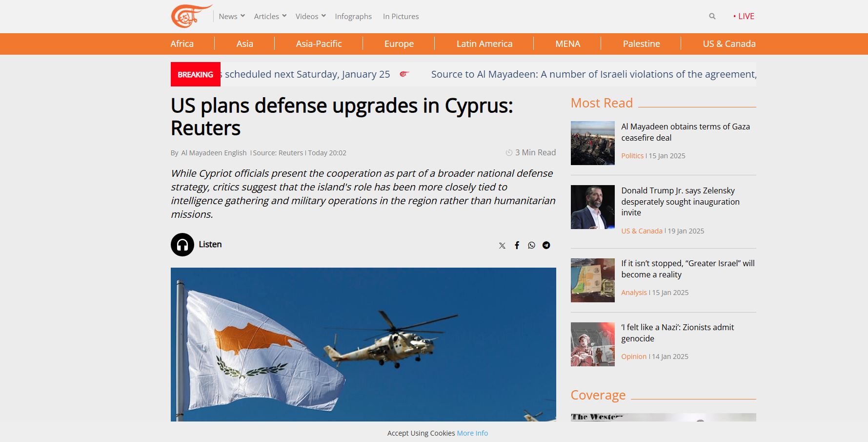Expand the News dropdown menu

[x=231, y=16]
